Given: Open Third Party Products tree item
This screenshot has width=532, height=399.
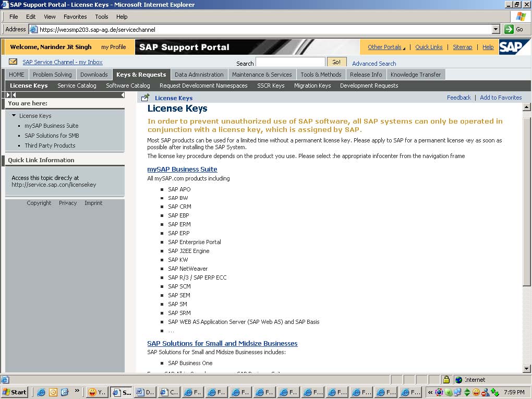Looking at the screenshot, I should (50, 145).
